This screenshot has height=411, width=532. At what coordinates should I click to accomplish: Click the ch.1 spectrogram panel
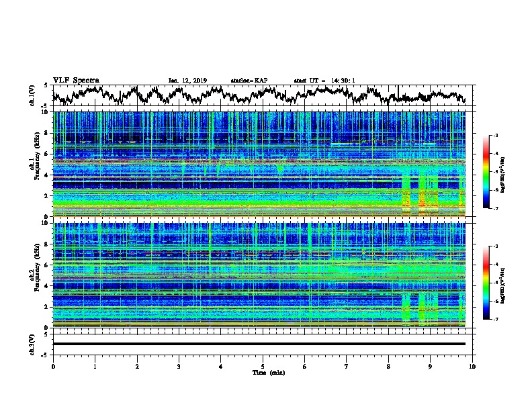pos(259,164)
